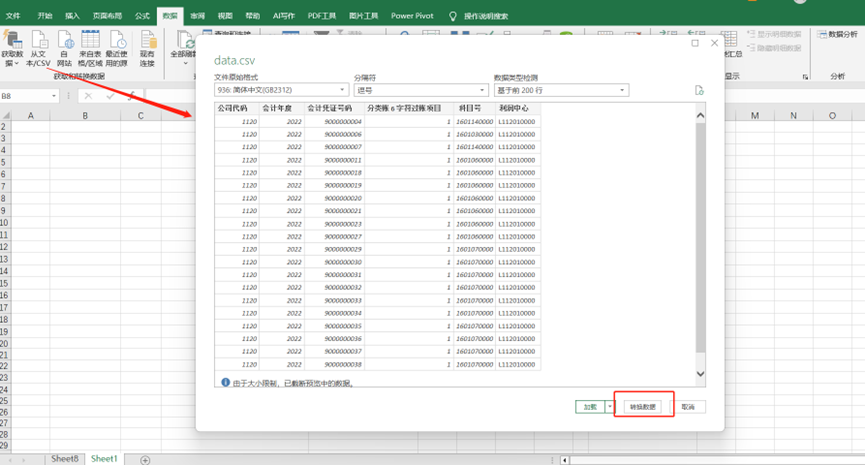Select worksheet column M header
The image size is (865, 465).
click(x=755, y=115)
